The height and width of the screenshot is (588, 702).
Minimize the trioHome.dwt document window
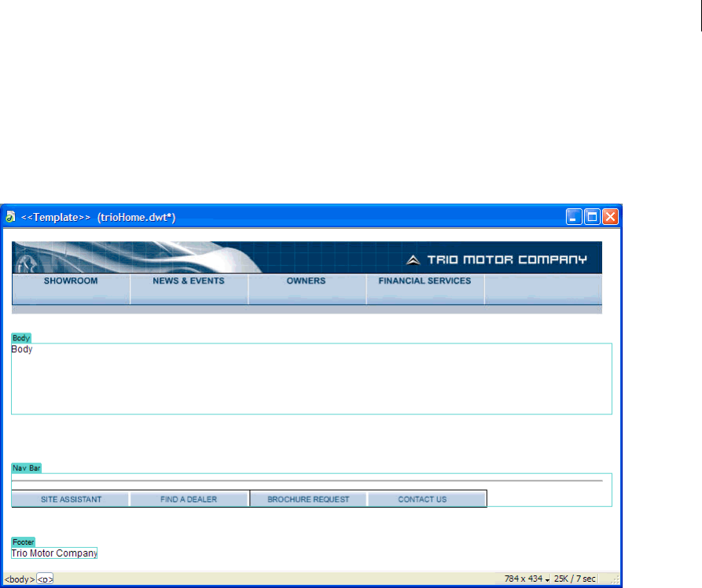pos(574,217)
